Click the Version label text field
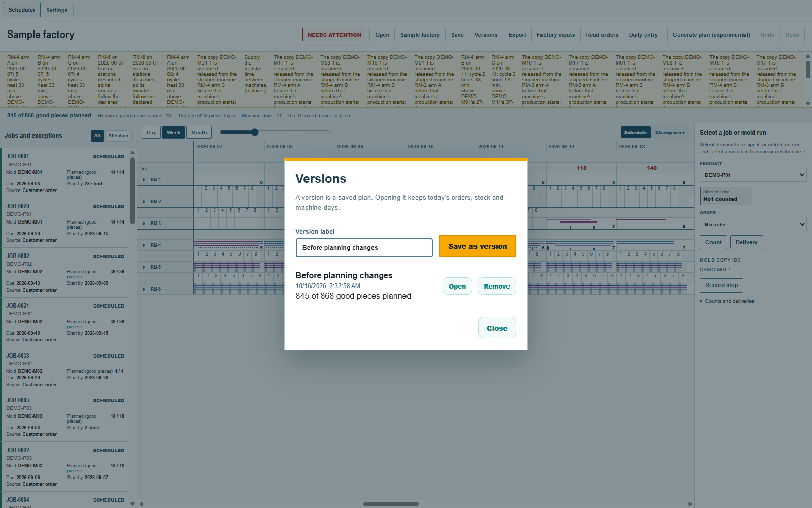The width and height of the screenshot is (812, 508). point(364,247)
